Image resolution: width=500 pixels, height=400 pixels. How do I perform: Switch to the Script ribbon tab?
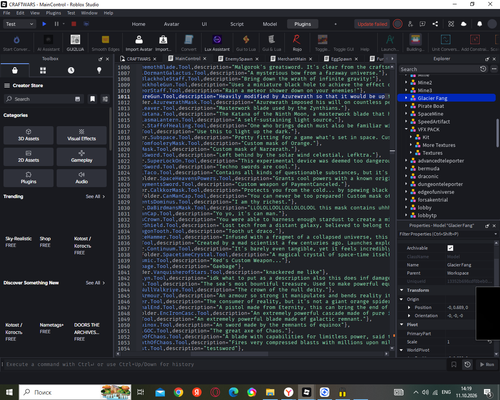237,24
